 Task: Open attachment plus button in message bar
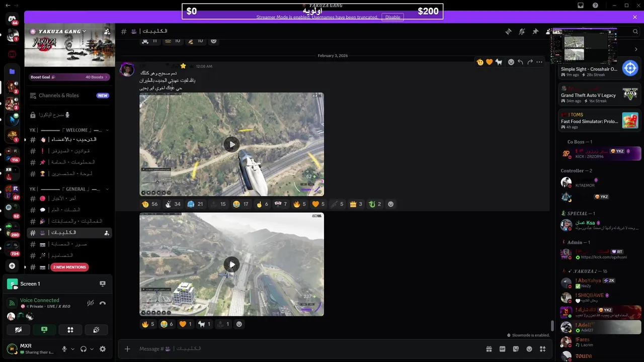[127, 349]
